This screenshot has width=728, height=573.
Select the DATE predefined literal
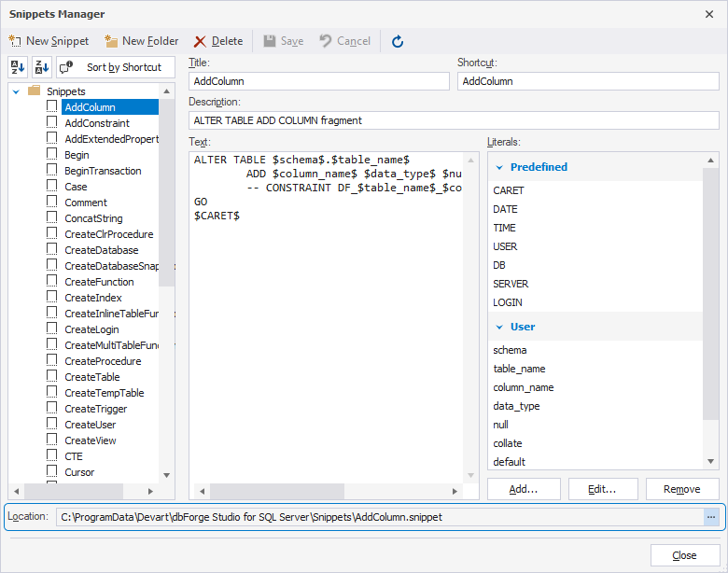(505, 209)
